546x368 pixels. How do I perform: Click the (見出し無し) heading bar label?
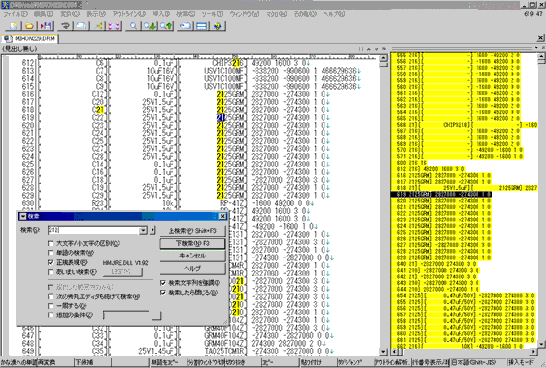(x=20, y=49)
